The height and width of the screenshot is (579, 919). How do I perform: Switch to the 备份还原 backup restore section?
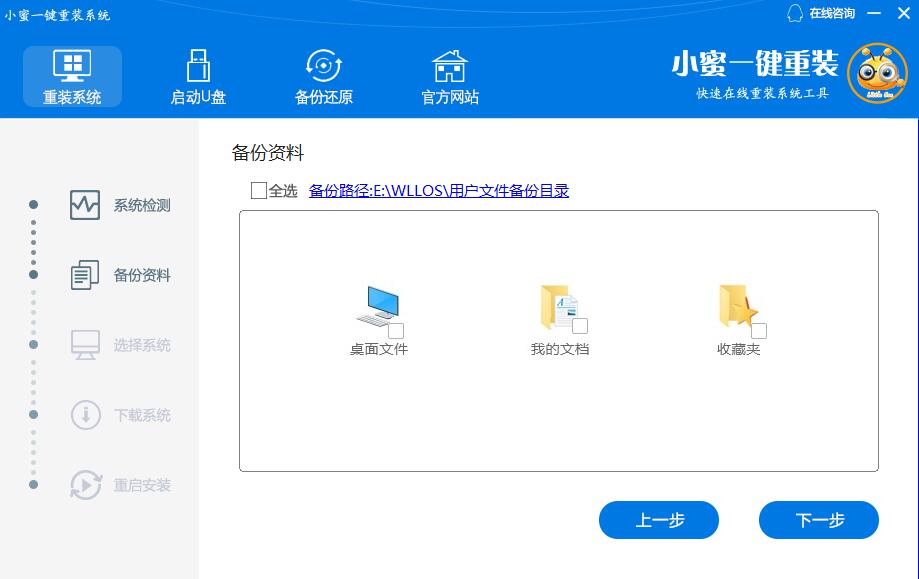tap(323, 77)
